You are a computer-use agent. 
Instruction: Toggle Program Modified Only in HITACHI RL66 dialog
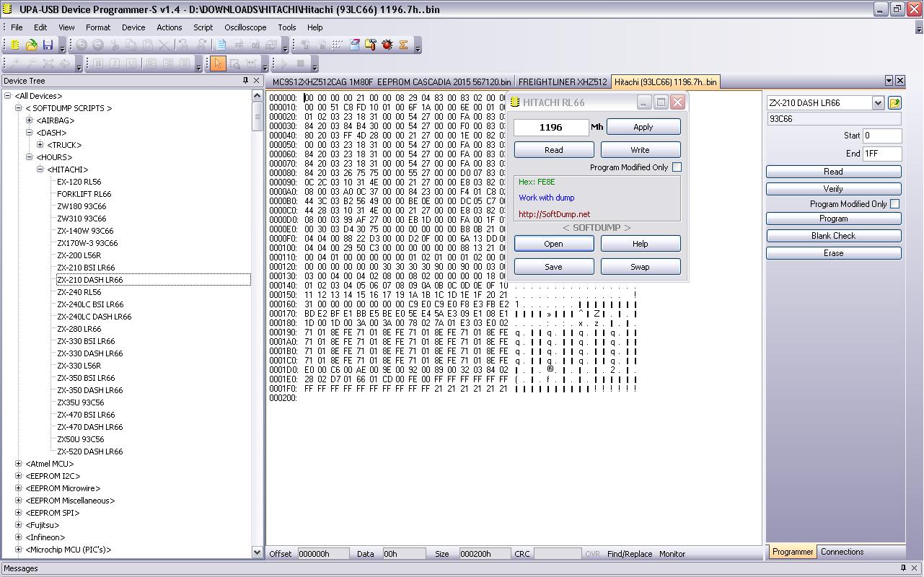pyautogui.click(x=677, y=167)
